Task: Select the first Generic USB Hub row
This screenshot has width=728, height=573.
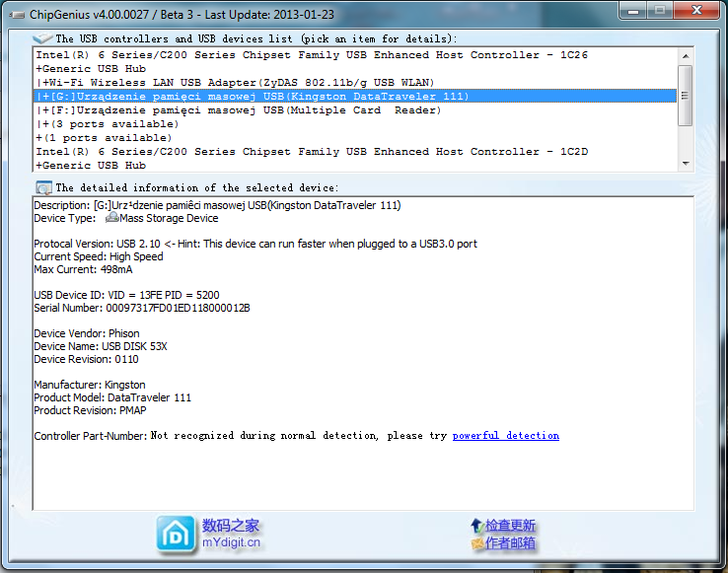Action: [355, 69]
